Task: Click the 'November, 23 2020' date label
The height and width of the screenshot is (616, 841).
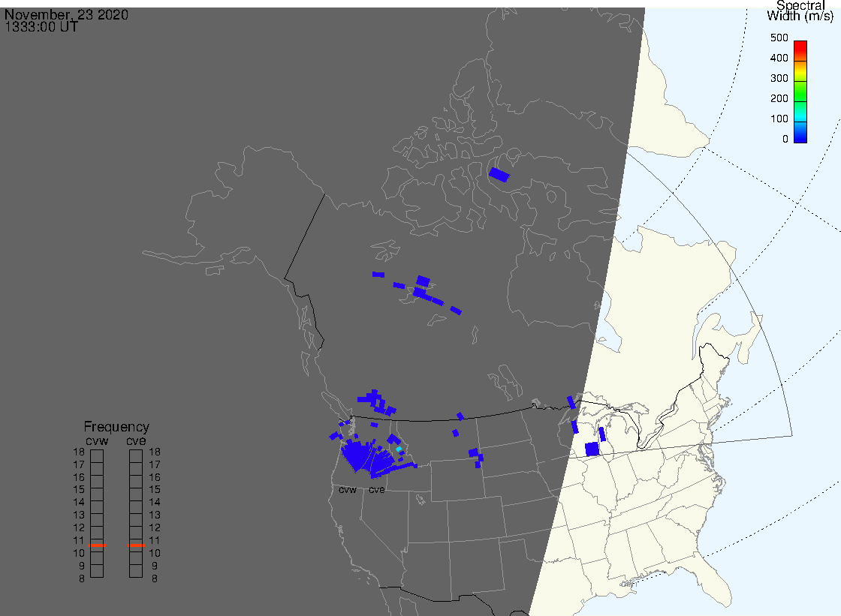Action: (67, 14)
